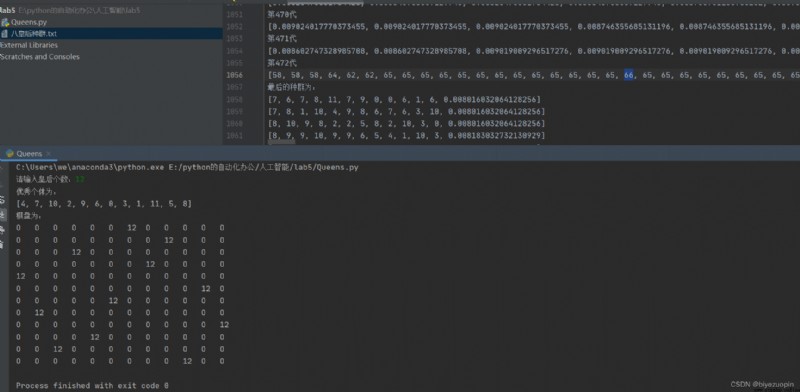
Task: Expand External Libraries node
Action: [29, 45]
